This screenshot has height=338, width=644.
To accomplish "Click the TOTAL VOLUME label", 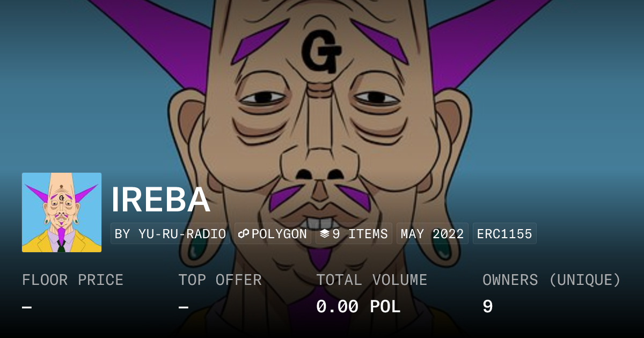I will click(x=371, y=280).
